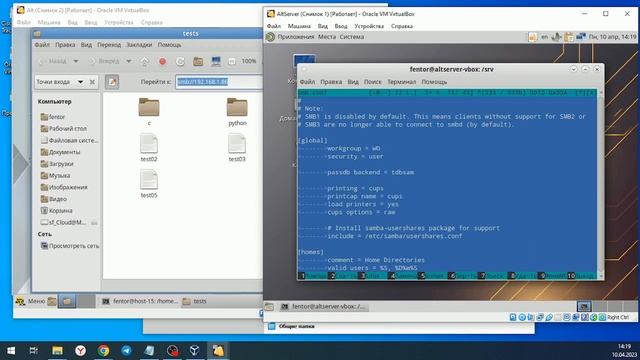Open Устройства menu in AltServer VirtualBox window
The height and width of the screenshot is (360, 640).
click(369, 26)
